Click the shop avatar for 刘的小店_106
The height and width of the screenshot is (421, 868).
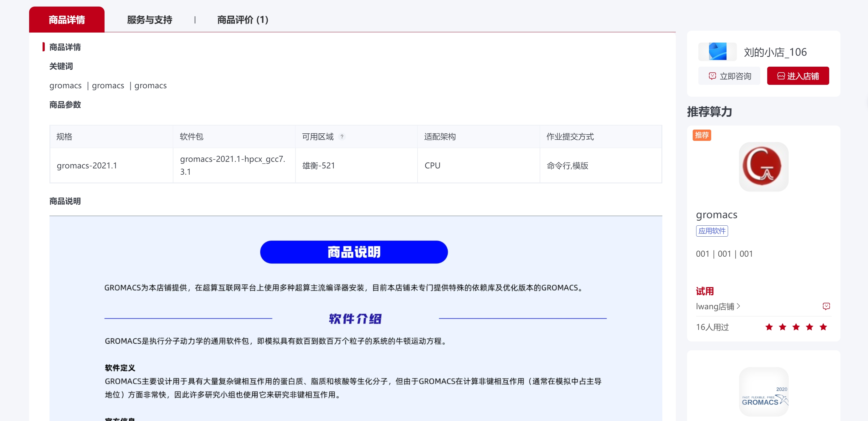point(717,52)
